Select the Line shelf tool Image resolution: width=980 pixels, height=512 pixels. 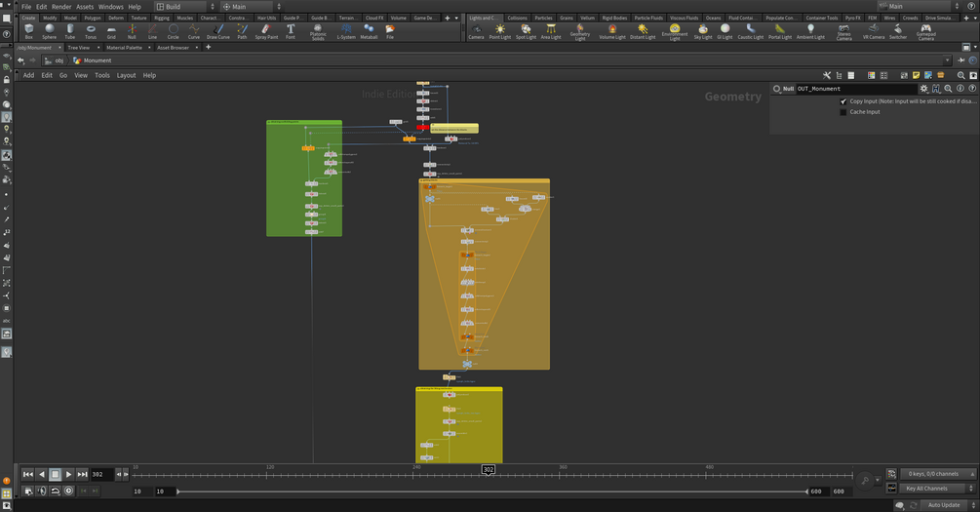pos(152,32)
